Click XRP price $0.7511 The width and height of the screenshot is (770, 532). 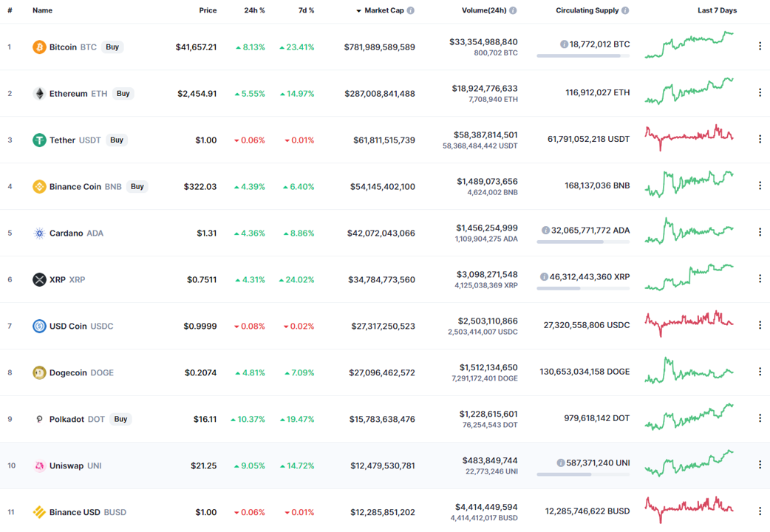click(202, 279)
